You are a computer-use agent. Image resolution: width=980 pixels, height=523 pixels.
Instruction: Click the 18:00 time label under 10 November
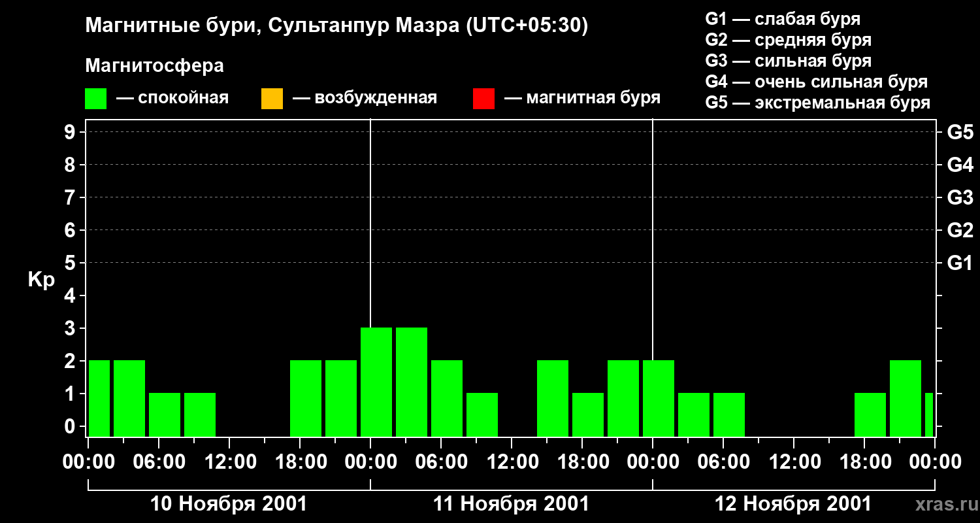click(300, 462)
